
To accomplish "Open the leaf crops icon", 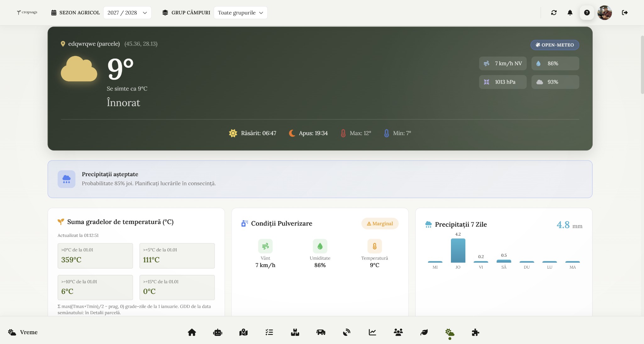I will pos(424,332).
